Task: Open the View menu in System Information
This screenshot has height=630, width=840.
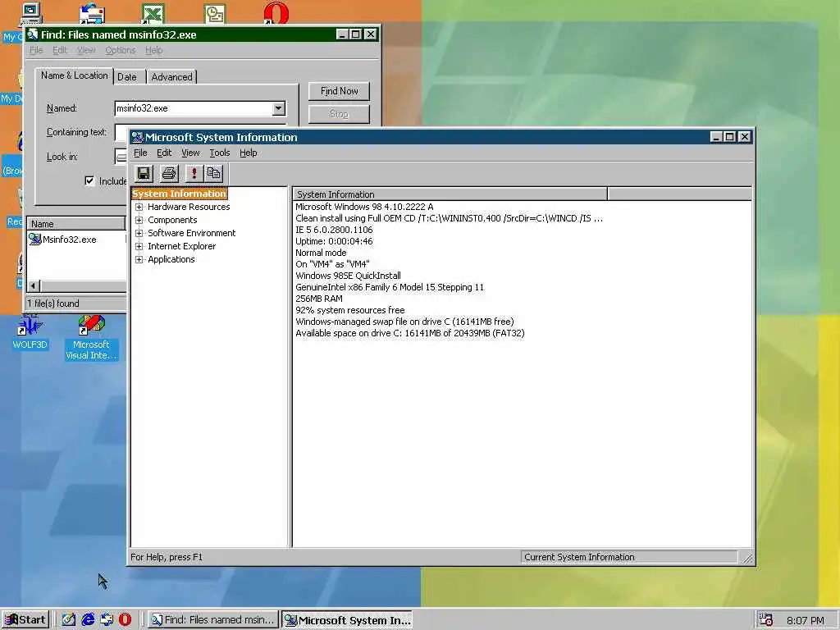Action: (x=190, y=153)
